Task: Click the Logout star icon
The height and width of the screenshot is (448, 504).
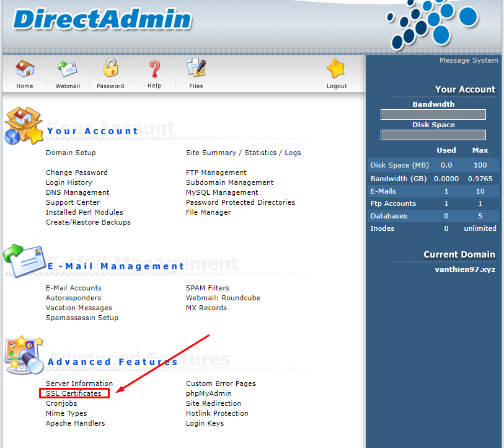Action: tap(336, 69)
